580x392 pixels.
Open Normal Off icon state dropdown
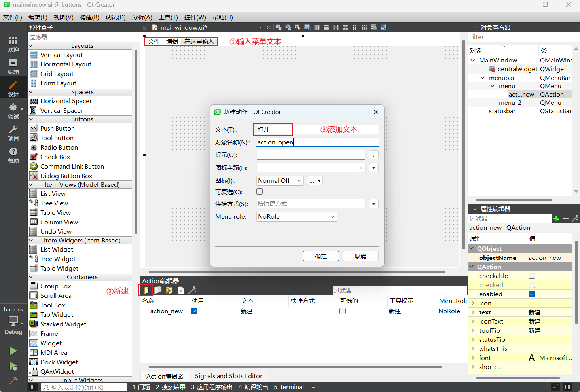point(280,181)
